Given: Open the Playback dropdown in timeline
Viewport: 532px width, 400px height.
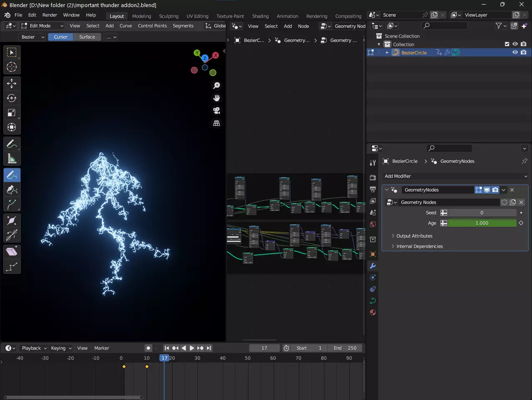Looking at the screenshot, I should [34, 348].
